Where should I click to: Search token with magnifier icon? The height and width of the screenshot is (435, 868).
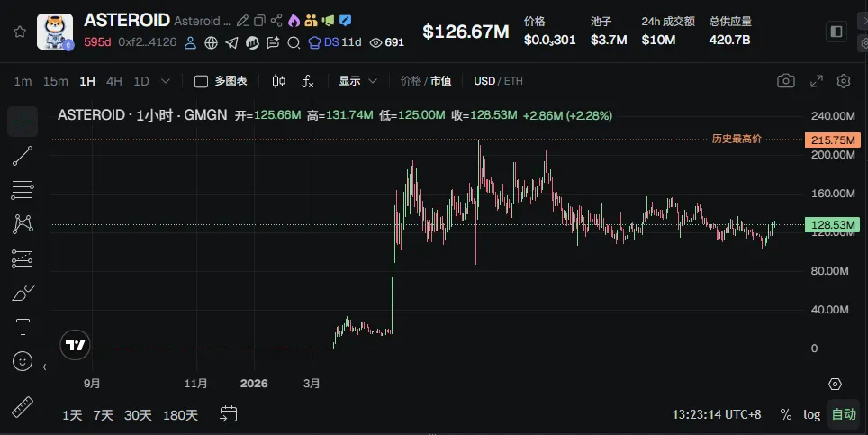tap(294, 42)
